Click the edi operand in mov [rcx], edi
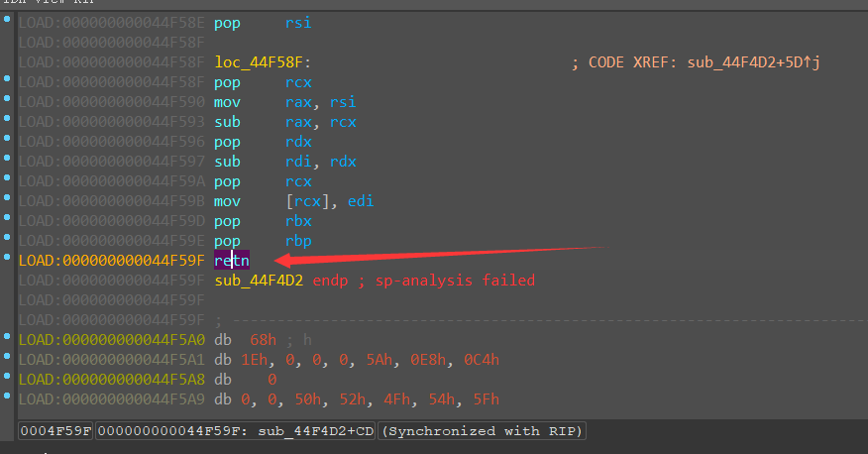Screen dimensions: 868x454 (361, 201)
